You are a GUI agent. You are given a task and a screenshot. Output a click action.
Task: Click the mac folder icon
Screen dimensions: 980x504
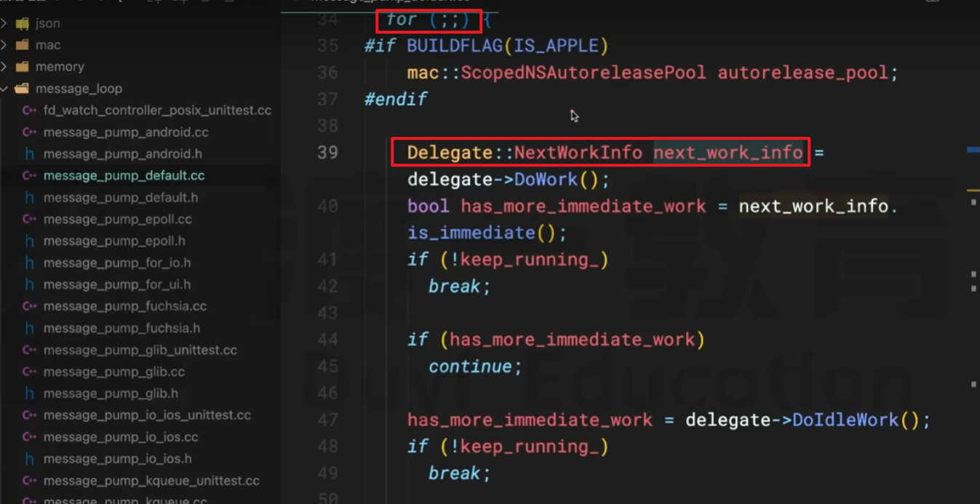pyautogui.click(x=23, y=45)
